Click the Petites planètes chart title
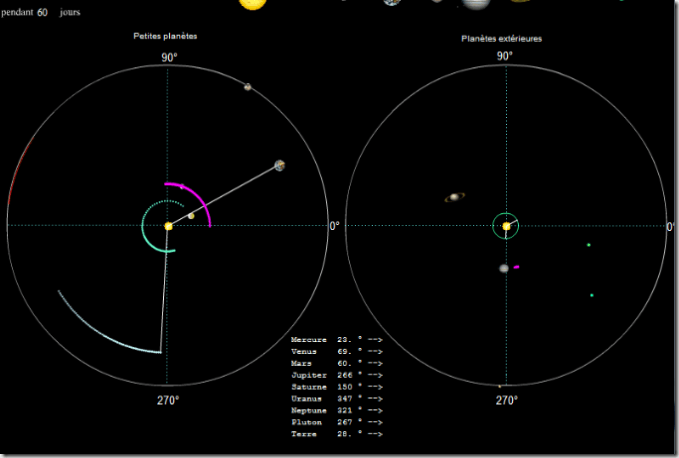The image size is (679, 458). pos(166,36)
